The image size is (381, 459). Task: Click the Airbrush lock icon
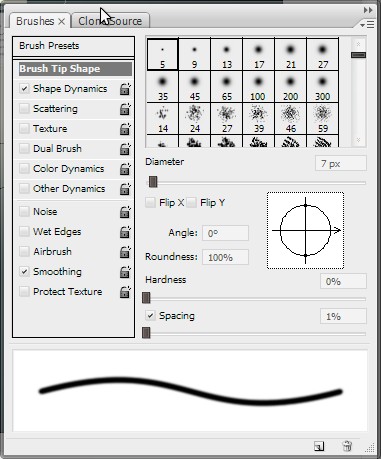[x=125, y=252]
